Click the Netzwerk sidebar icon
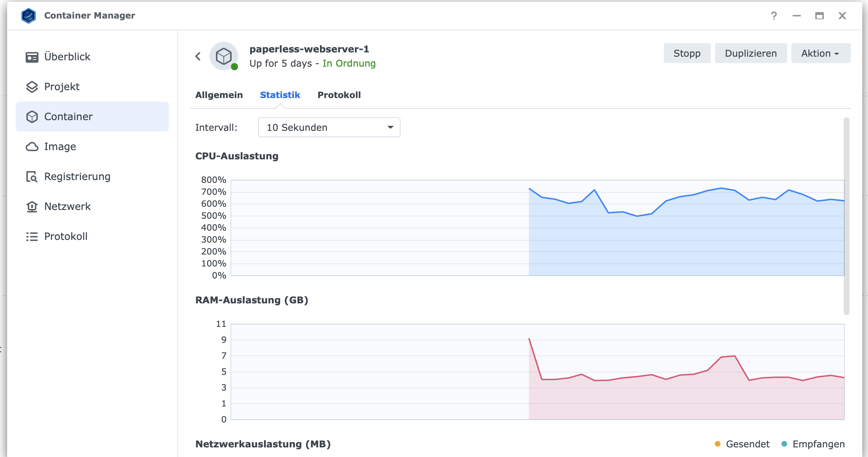The width and height of the screenshot is (868, 457). [x=32, y=207]
